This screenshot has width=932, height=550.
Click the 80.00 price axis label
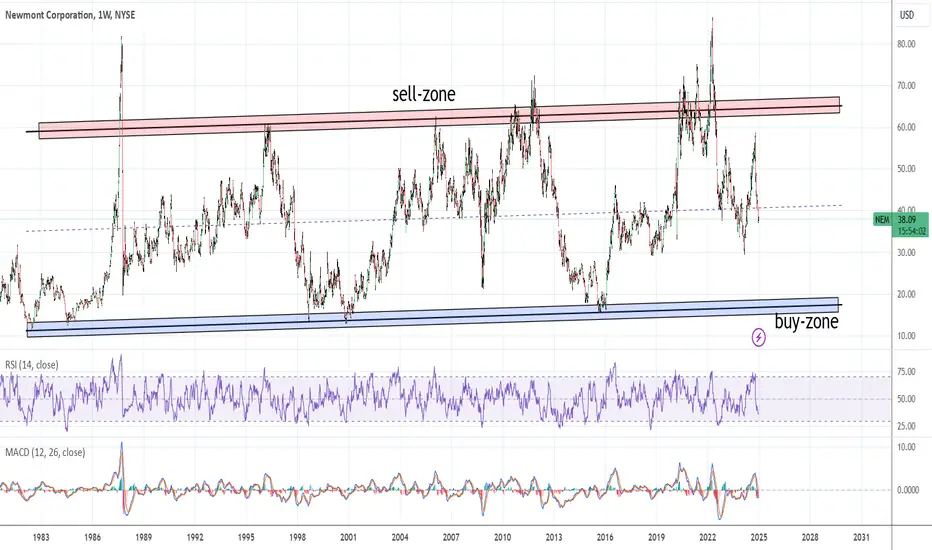(x=906, y=44)
